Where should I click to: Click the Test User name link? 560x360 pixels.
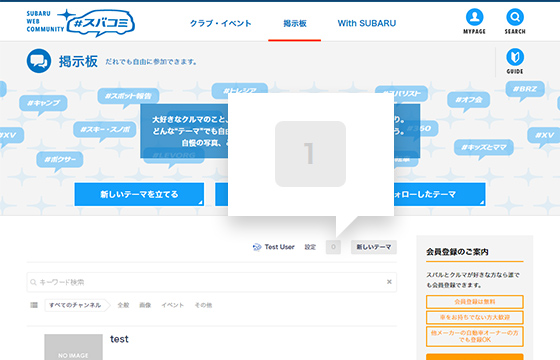pyautogui.click(x=280, y=247)
